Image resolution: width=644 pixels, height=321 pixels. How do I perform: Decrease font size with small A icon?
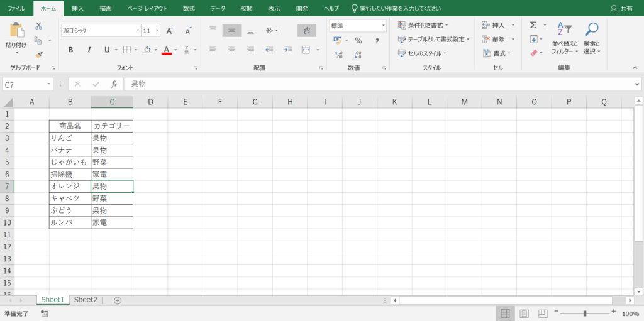pyautogui.click(x=188, y=31)
